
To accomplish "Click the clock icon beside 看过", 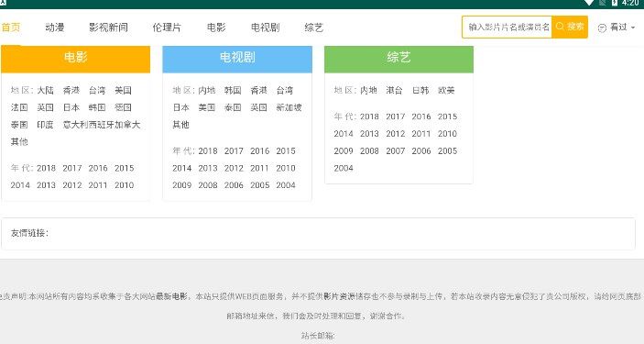I will pos(602,28).
